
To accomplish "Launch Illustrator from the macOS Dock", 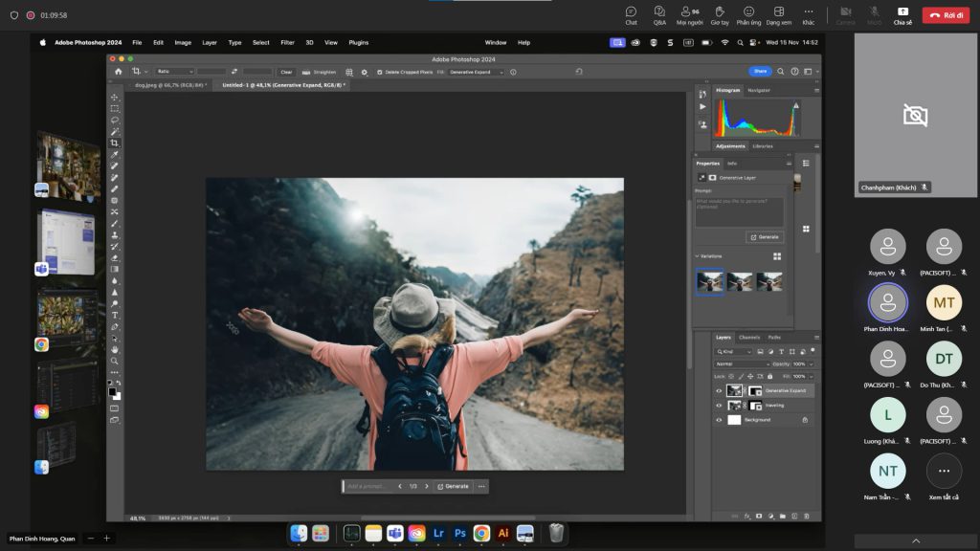I will [x=503, y=534].
